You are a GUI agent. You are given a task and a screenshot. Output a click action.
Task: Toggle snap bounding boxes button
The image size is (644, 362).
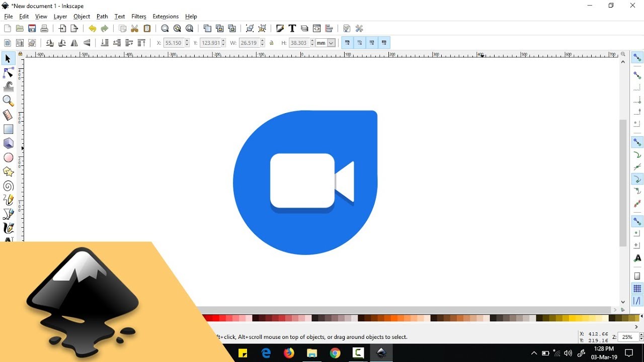(637, 76)
